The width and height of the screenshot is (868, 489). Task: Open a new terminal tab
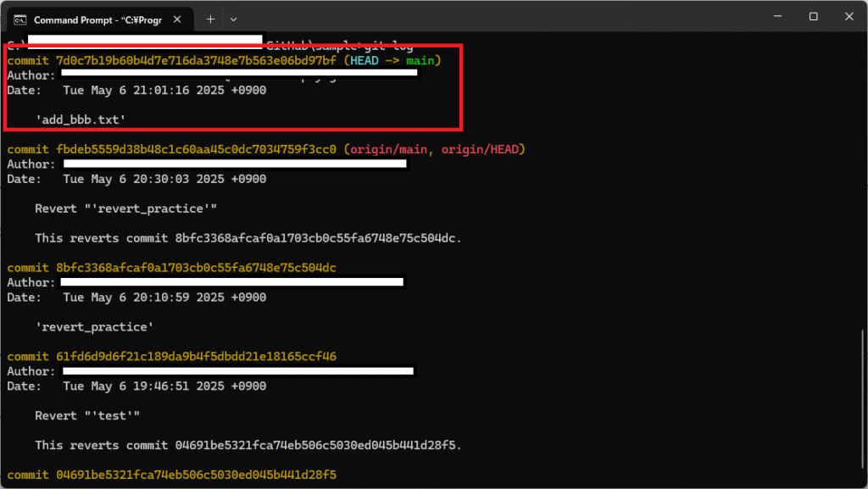coord(210,19)
